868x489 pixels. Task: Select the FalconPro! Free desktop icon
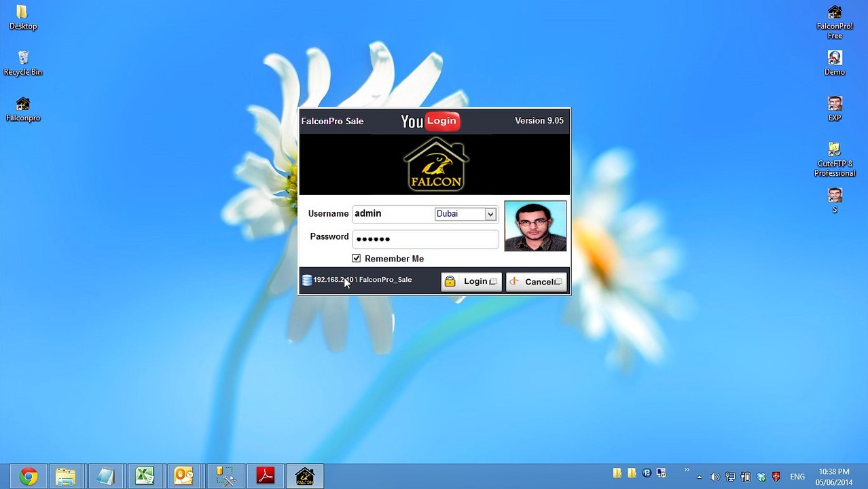click(835, 22)
